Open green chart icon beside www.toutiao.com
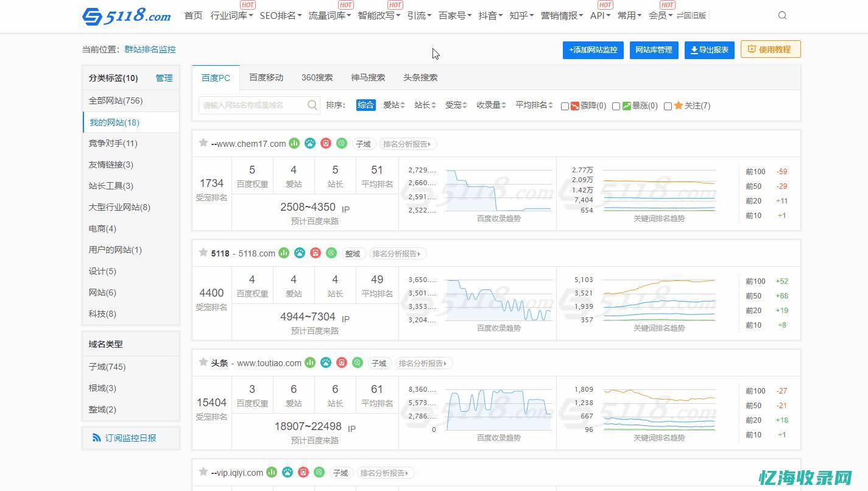The image size is (868, 491). (x=310, y=362)
